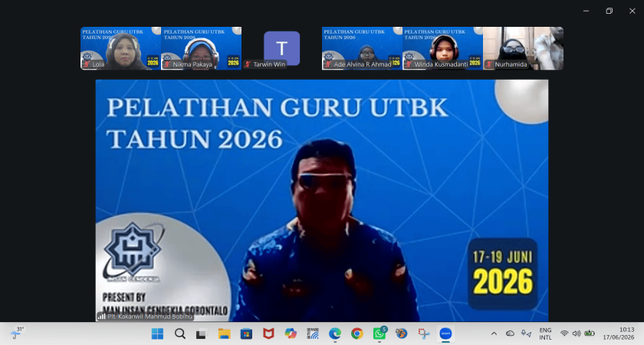Open Microsoft Store from taskbar
This screenshot has width=644, height=345.
[x=246, y=333]
